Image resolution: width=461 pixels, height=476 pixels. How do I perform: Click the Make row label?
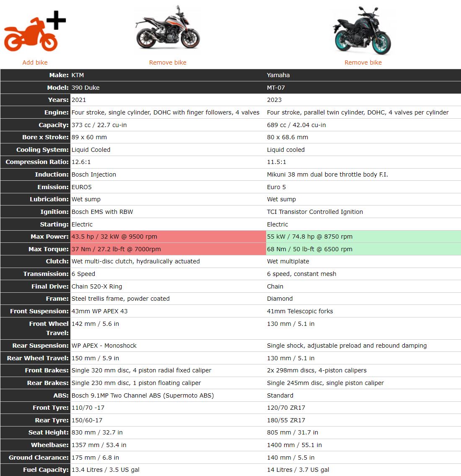[59, 75]
